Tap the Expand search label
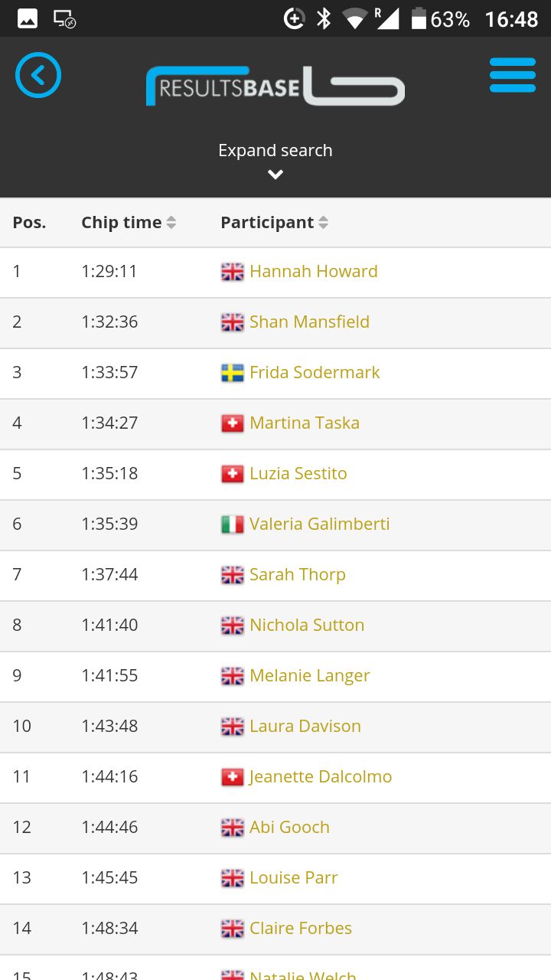This screenshot has height=980, width=551. coord(275,150)
